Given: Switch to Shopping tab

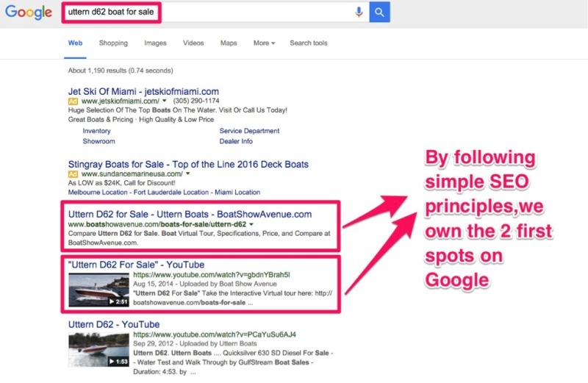Looking at the screenshot, I should point(113,43).
